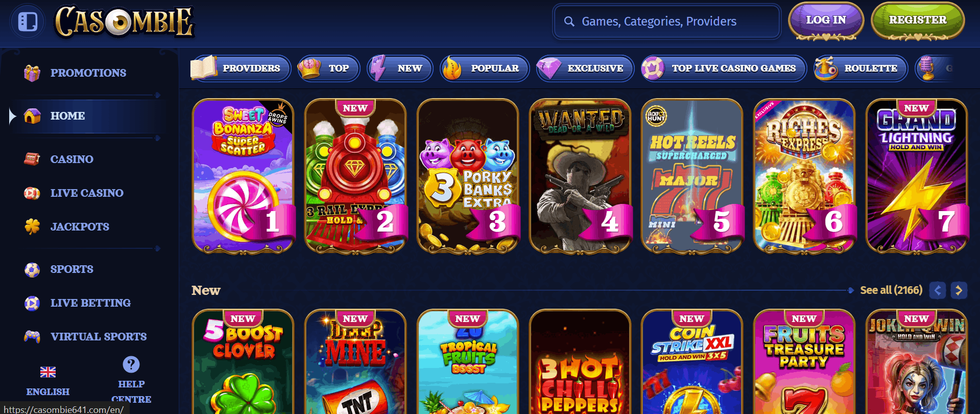980x414 pixels.
Task: Open the Providers category tab
Action: pos(241,68)
